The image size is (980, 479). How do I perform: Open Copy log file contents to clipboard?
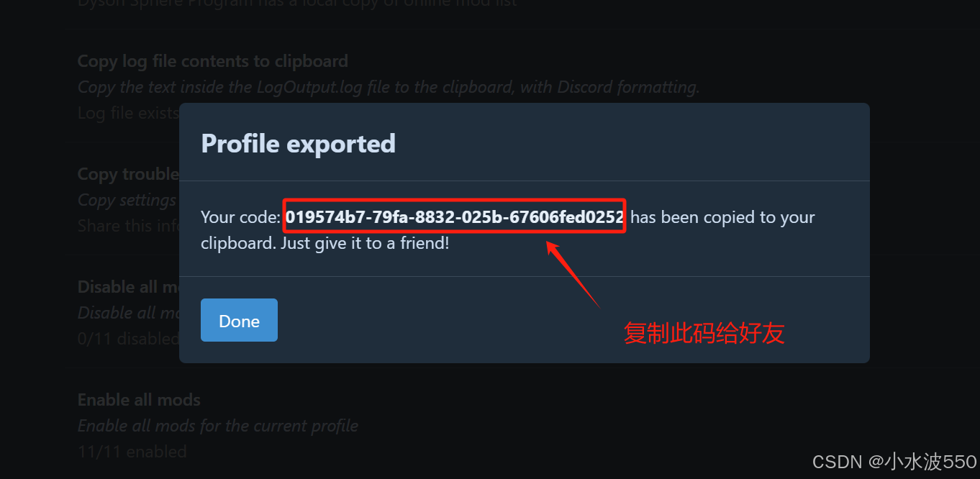pyautogui.click(x=213, y=61)
